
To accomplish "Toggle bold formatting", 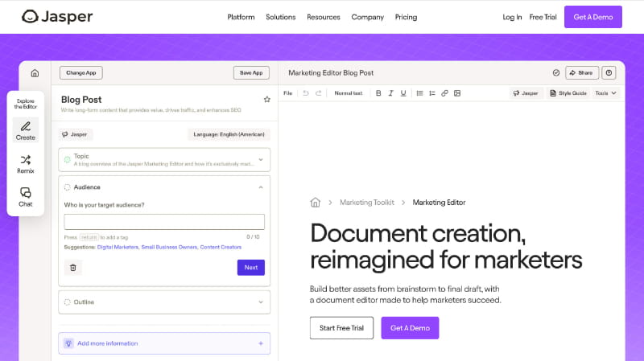I will pyautogui.click(x=378, y=93).
